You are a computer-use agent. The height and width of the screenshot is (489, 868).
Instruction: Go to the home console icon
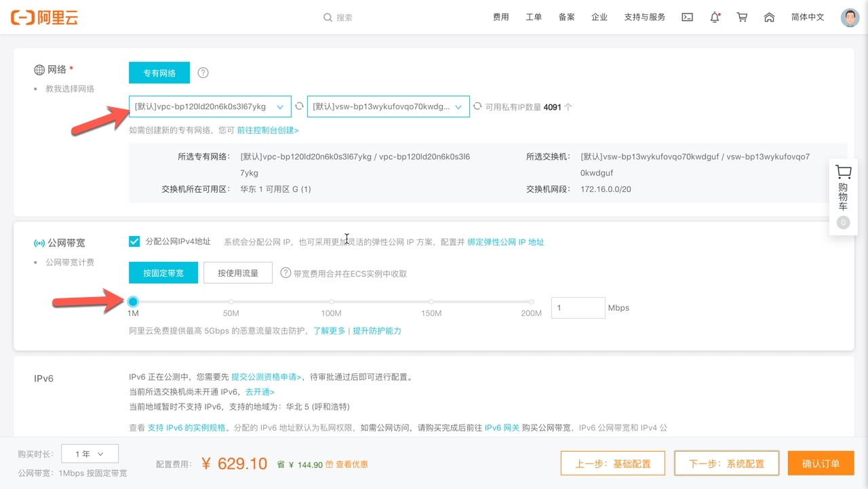pos(769,18)
